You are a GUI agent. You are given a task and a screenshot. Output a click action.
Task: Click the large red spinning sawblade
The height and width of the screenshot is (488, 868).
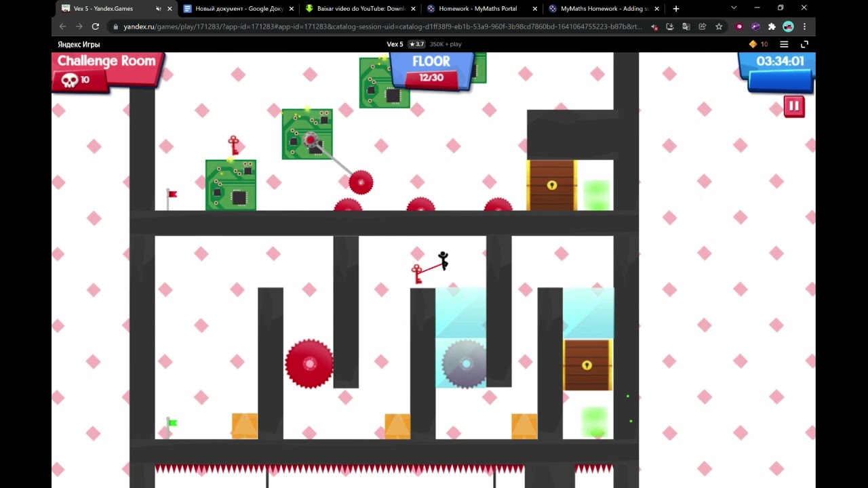309,364
